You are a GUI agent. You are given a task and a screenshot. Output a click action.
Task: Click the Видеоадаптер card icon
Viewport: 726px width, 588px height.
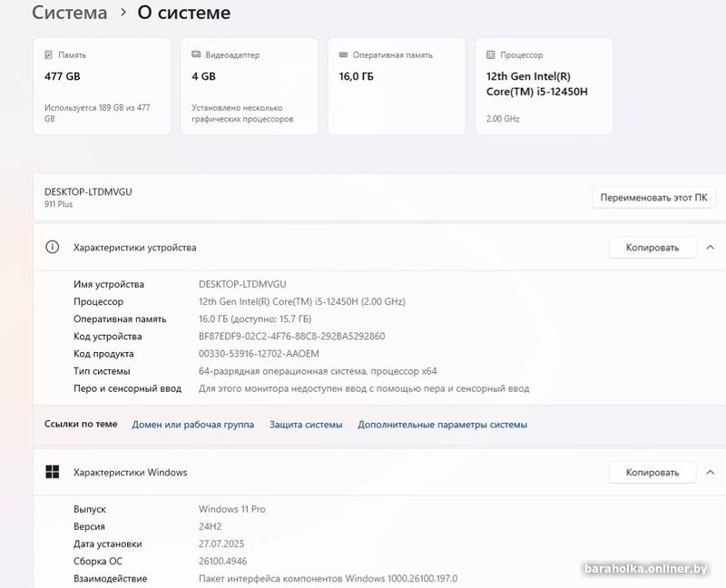click(196, 54)
